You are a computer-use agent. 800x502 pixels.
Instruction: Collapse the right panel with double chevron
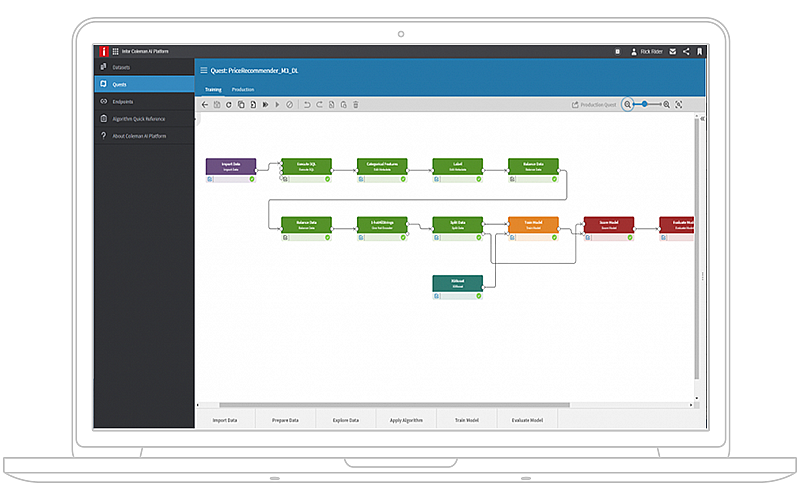703,118
